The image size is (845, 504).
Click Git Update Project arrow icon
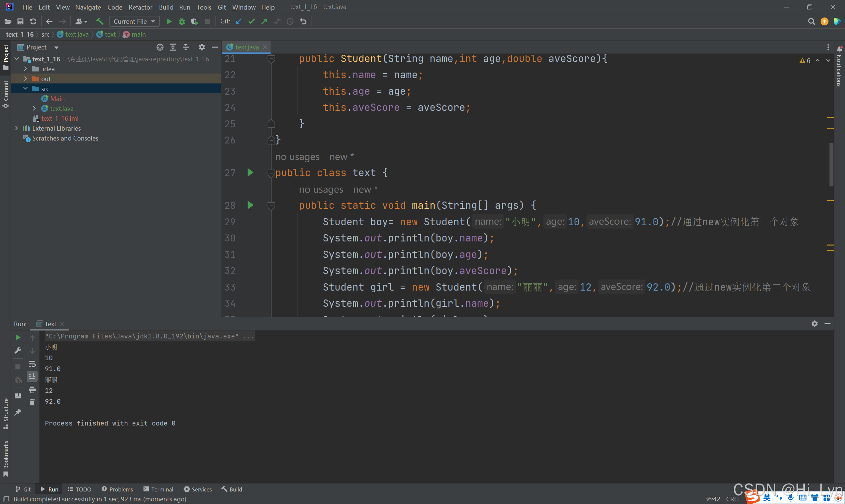coord(239,21)
